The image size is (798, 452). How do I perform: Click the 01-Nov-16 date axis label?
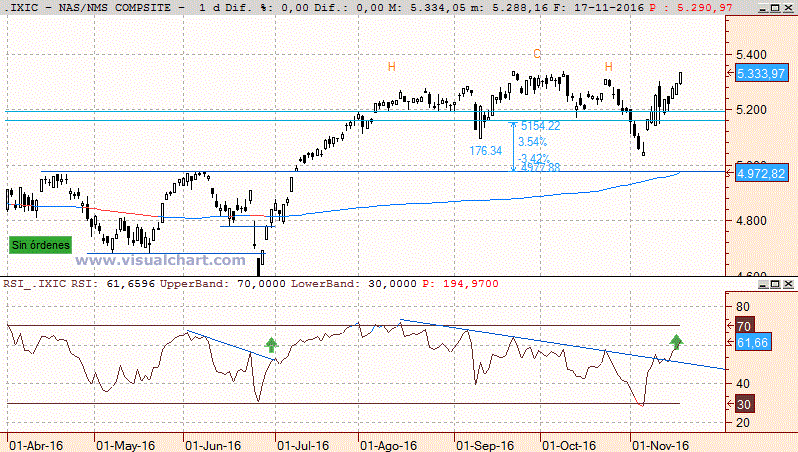[x=661, y=445]
